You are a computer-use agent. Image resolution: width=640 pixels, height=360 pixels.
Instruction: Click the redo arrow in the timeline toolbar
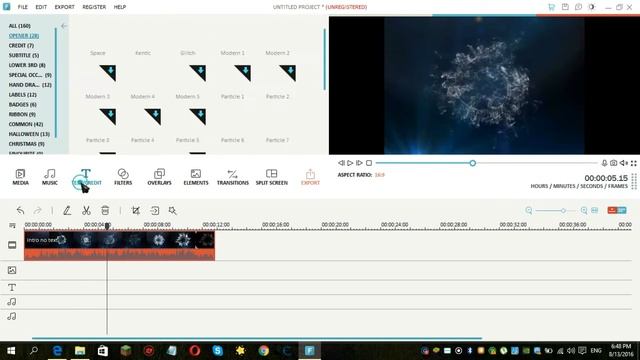tap(38, 211)
